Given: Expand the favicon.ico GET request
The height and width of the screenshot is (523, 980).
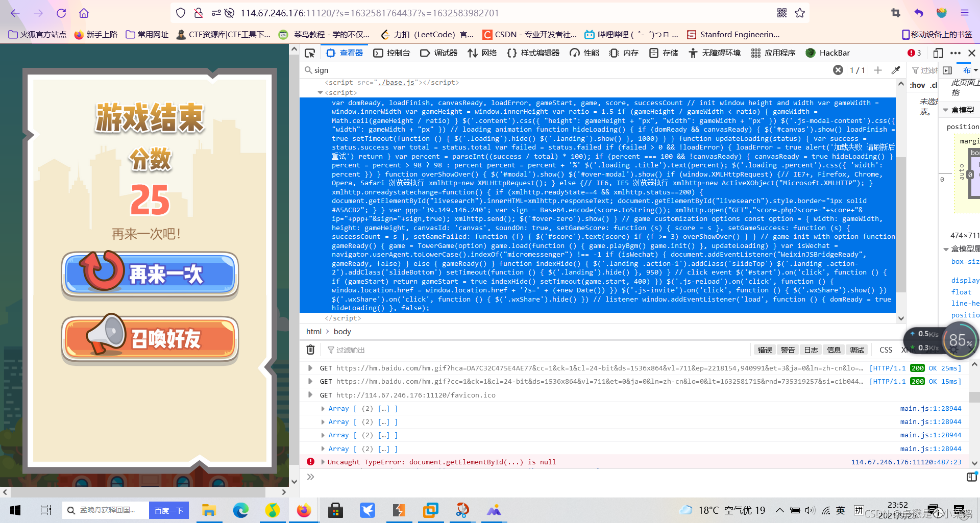Looking at the screenshot, I should point(310,395).
